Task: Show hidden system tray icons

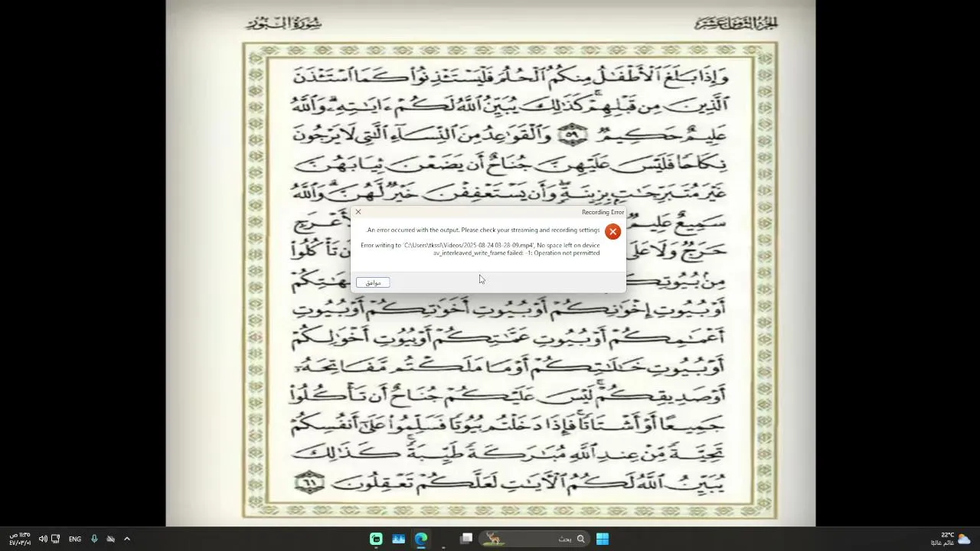Action: click(127, 539)
